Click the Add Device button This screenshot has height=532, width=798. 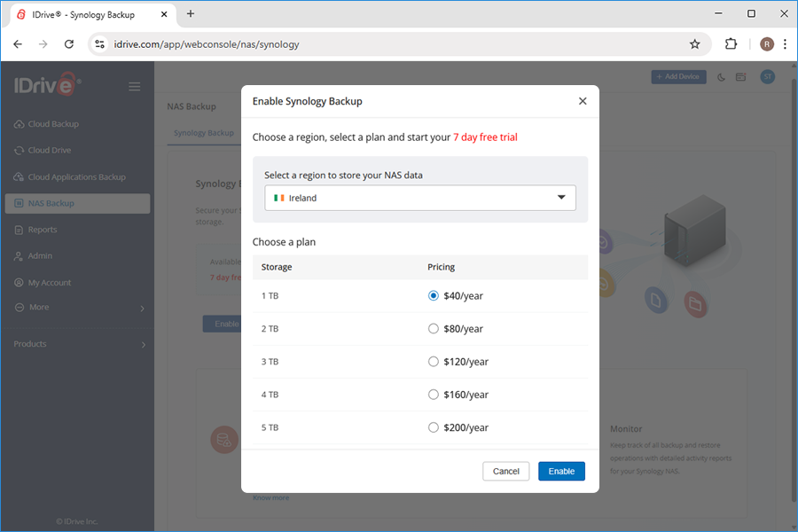point(678,77)
